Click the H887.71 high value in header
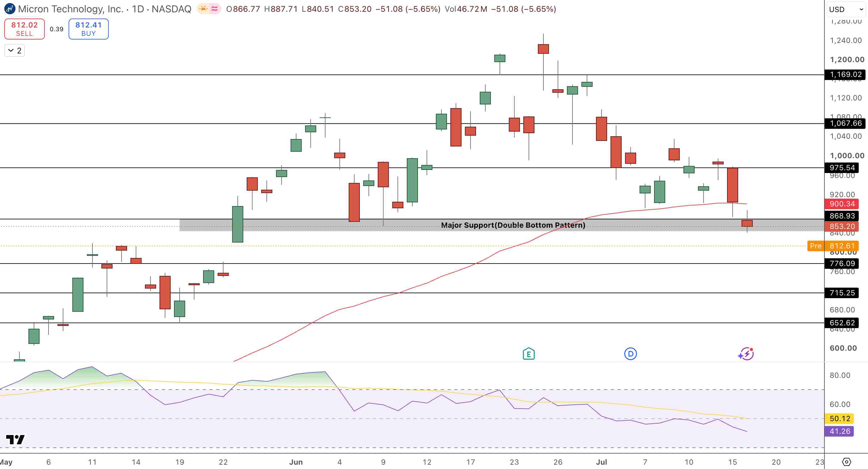This screenshot has width=868, height=469. (x=281, y=9)
